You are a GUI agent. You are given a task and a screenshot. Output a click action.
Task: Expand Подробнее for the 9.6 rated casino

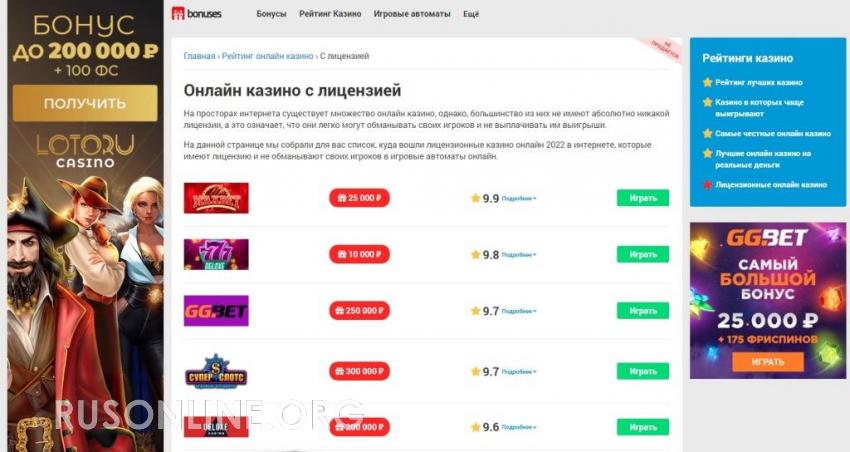coord(519,428)
